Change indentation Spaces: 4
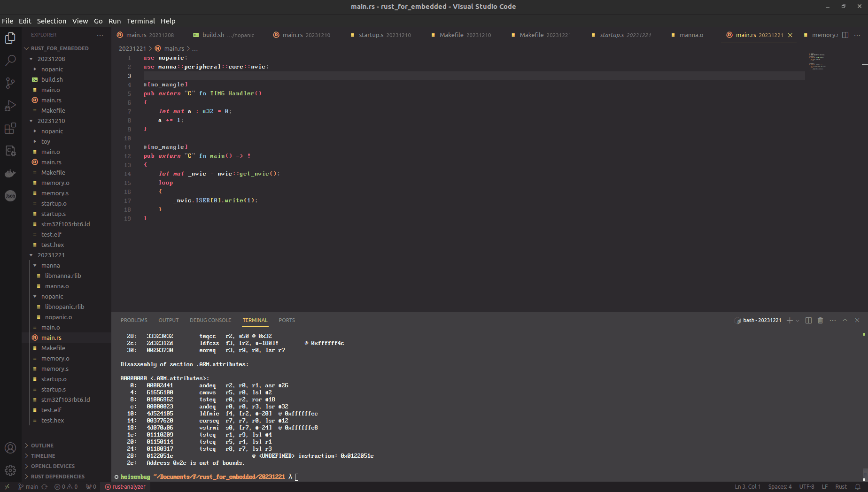The image size is (868, 492). pos(780,487)
